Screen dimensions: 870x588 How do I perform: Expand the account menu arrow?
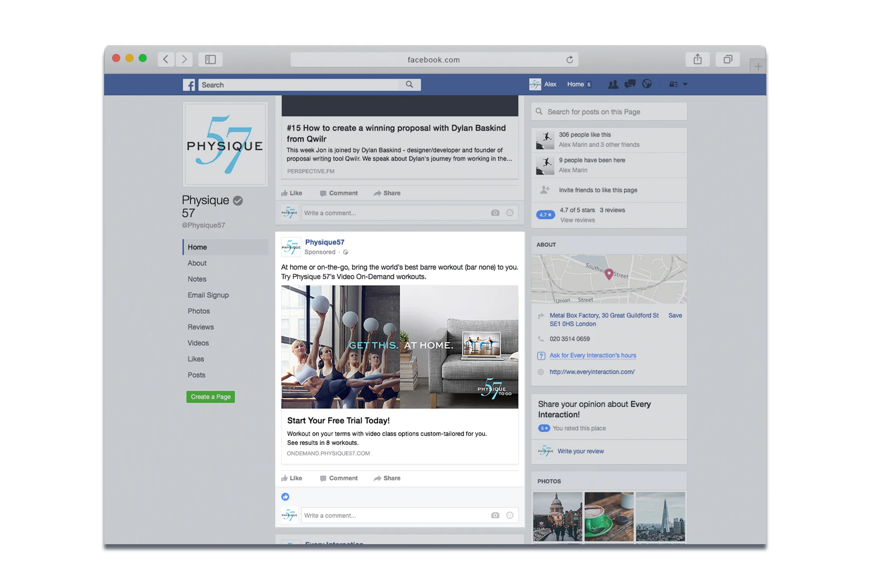click(685, 84)
